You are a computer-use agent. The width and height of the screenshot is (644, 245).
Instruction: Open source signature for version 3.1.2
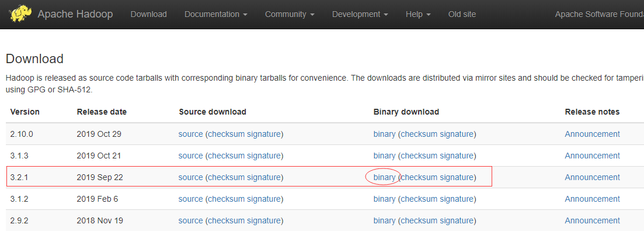[x=264, y=199]
